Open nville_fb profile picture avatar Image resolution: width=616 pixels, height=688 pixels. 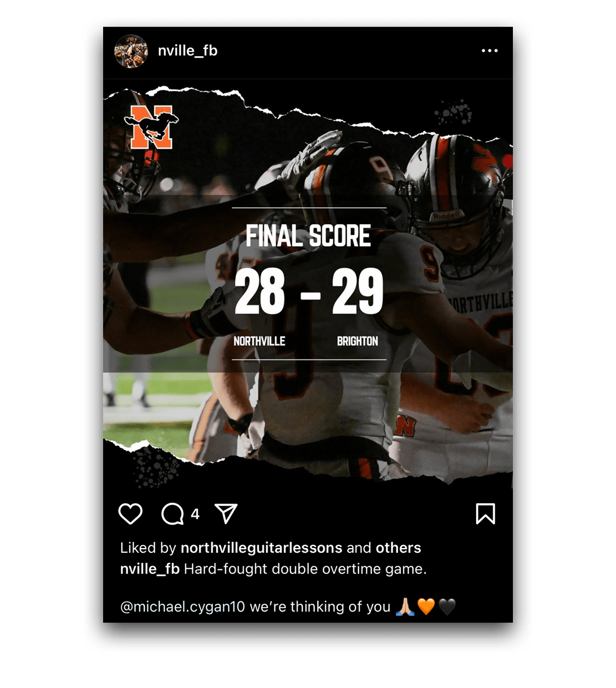click(x=131, y=51)
